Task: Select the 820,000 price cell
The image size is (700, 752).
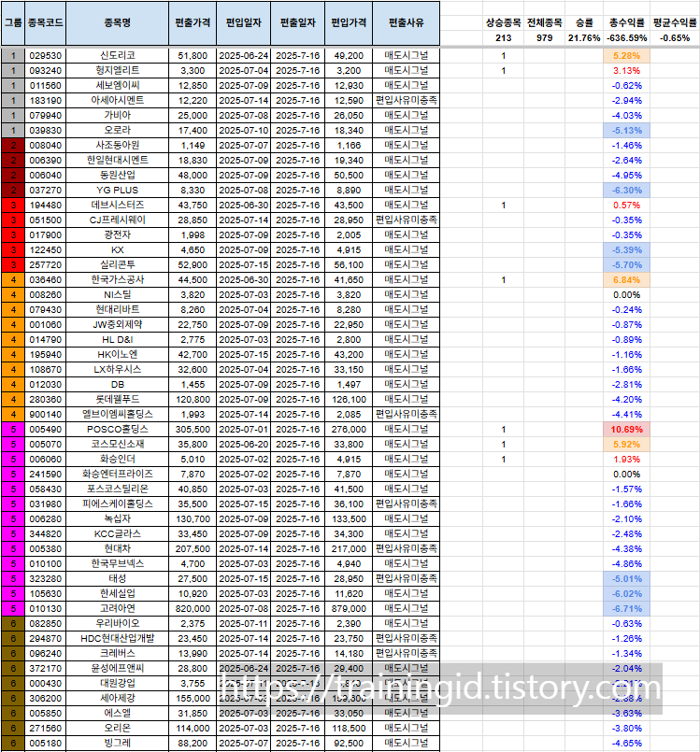Action: point(193,608)
